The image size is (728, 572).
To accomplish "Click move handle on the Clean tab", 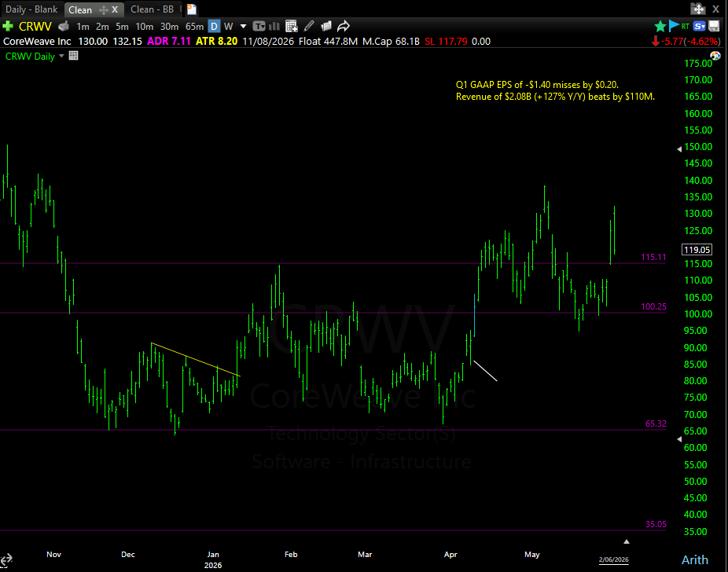I will tap(103, 9).
